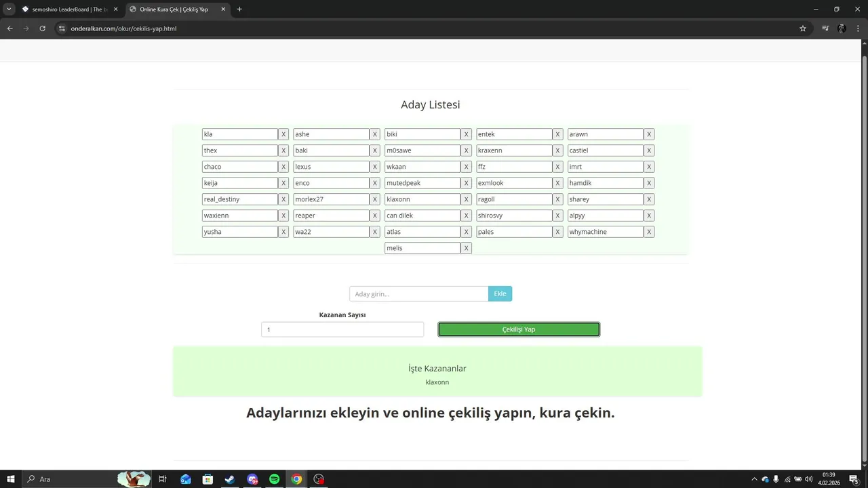Go back to the previous page

(x=9, y=28)
